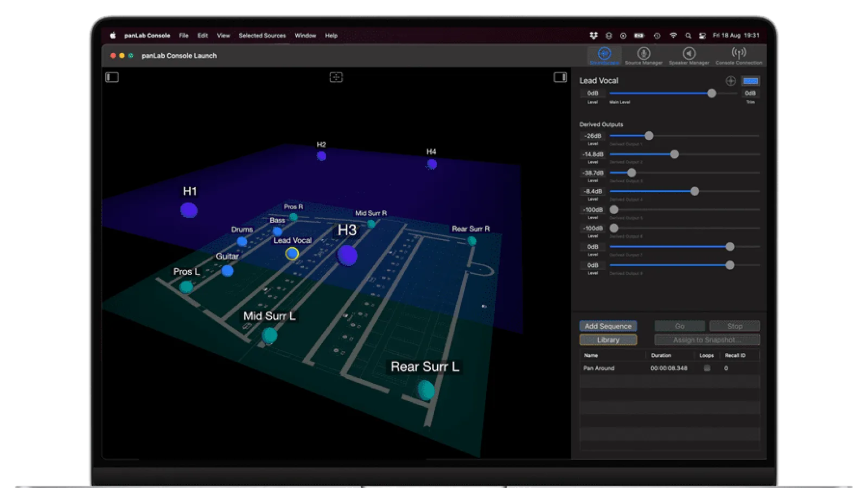Click the Lead Vocal Main Level slider handle

[711, 93]
